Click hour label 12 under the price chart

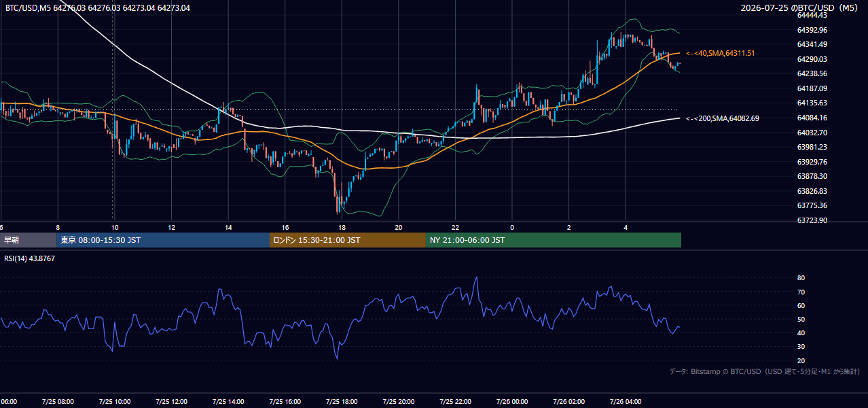(x=171, y=228)
